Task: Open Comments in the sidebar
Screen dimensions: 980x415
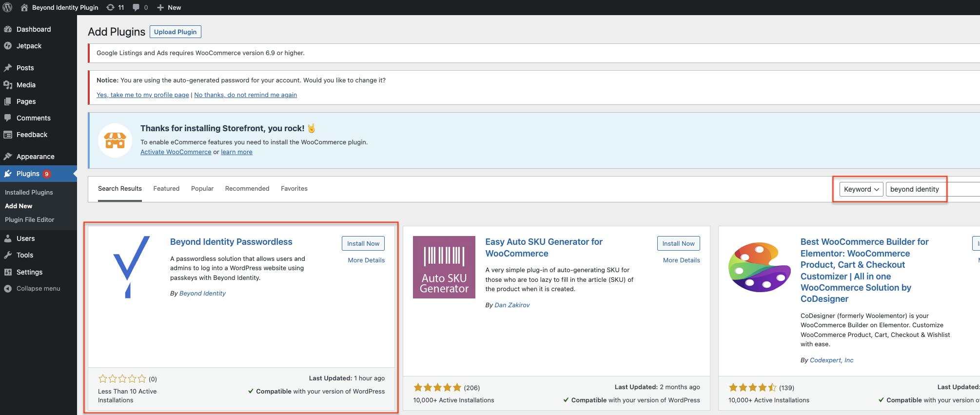Action: [x=34, y=118]
